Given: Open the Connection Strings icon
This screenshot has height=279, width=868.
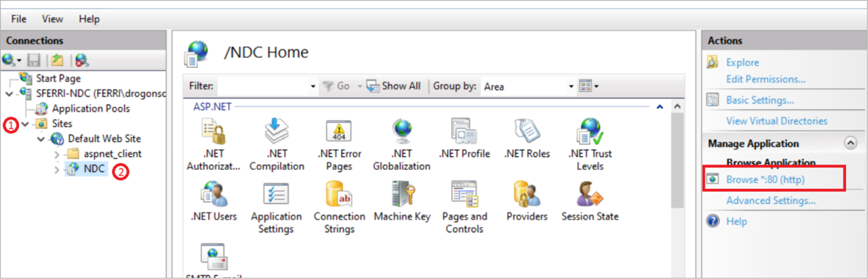Looking at the screenshot, I should pyautogui.click(x=339, y=195).
